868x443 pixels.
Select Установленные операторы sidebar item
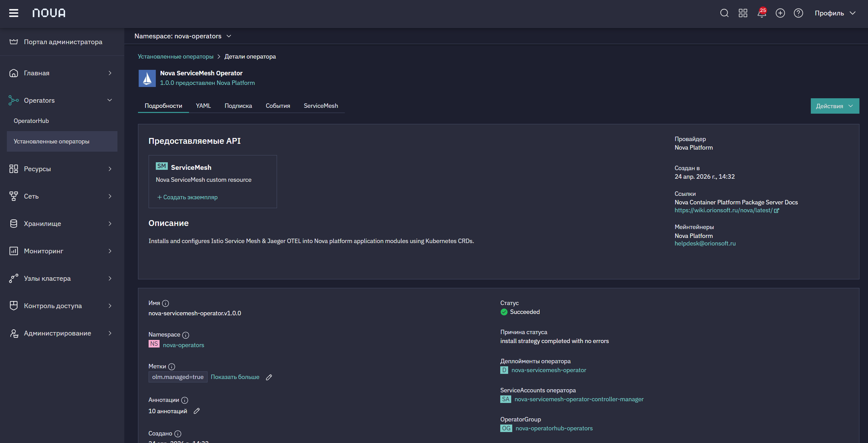coord(62,141)
